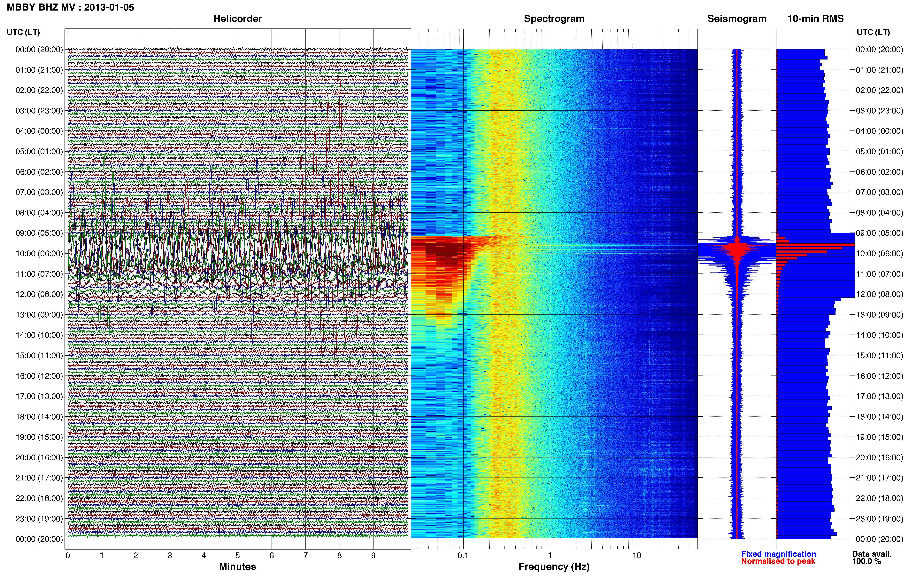The height and width of the screenshot is (578, 924).
Task: Click left time label '15:00 (11:00)'
Action: [39, 355]
